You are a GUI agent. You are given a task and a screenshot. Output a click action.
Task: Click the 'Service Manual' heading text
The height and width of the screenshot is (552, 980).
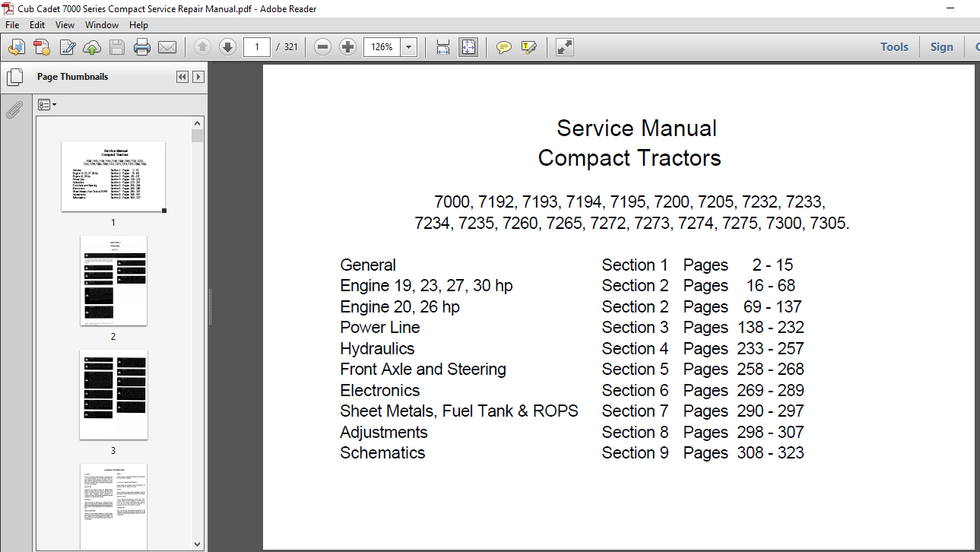(636, 128)
